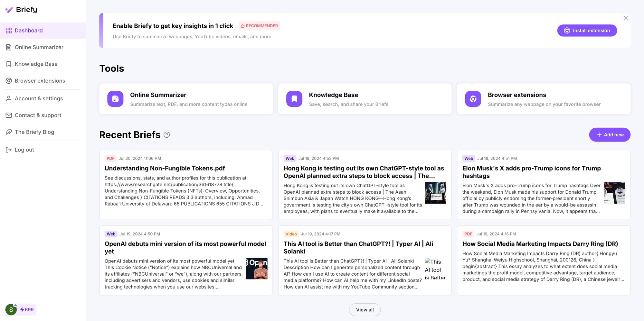Click the 'Jul 19, 2024 4:17 PM' timestamp

click(x=320, y=234)
